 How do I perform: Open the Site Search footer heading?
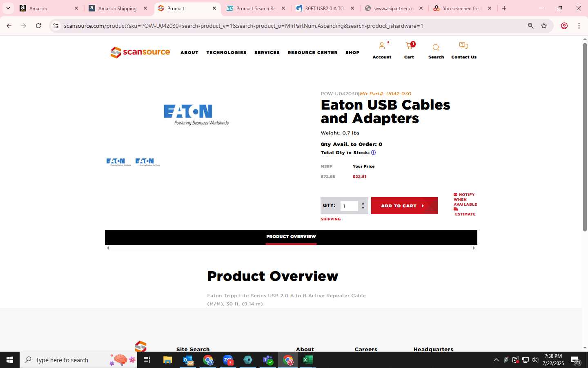click(193, 349)
